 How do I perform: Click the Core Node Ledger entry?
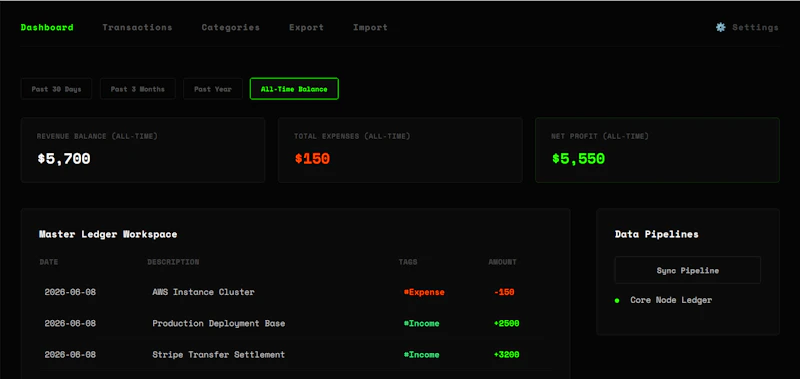[x=671, y=300]
